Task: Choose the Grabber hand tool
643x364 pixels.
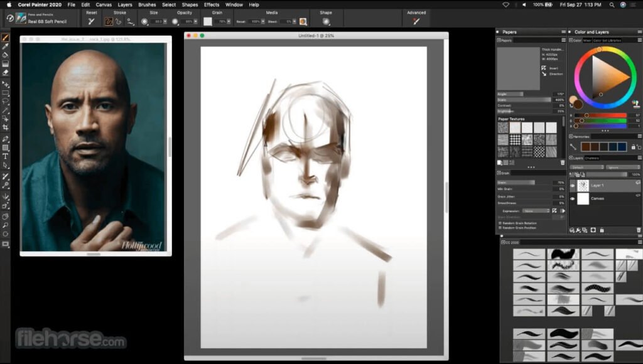Action: [5, 216]
